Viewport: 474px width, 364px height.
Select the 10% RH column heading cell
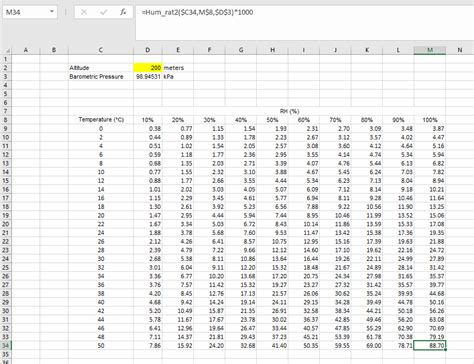[x=148, y=120]
